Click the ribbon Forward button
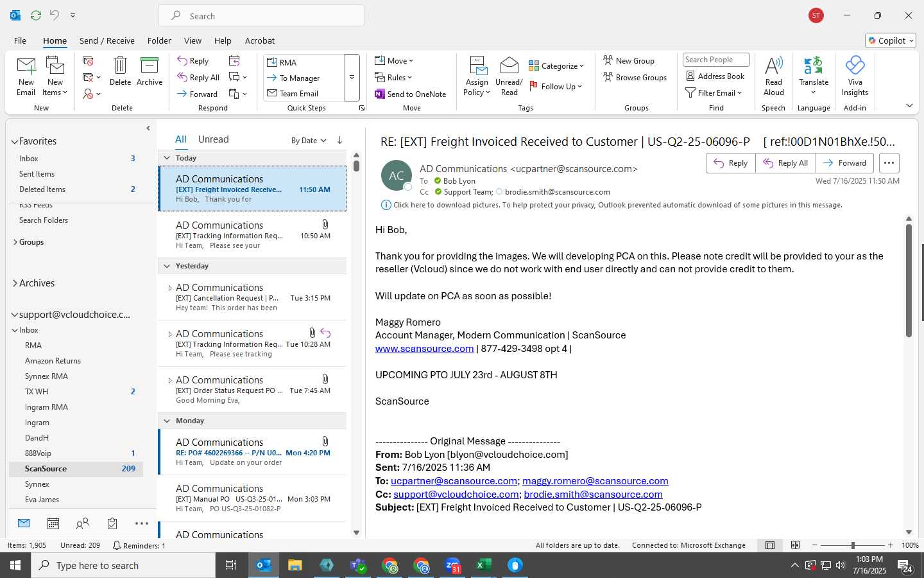The height and width of the screenshot is (578, 924). 198,94
